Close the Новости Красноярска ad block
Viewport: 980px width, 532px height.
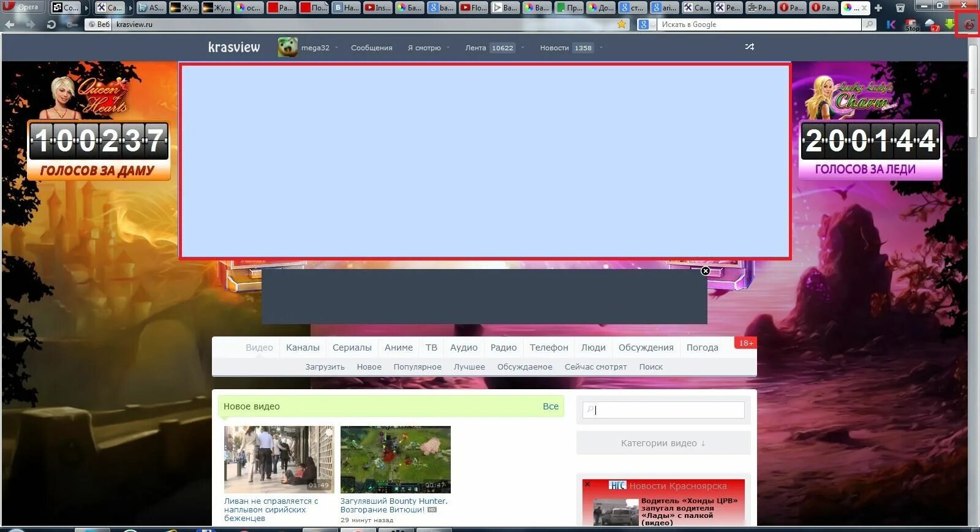(587, 484)
